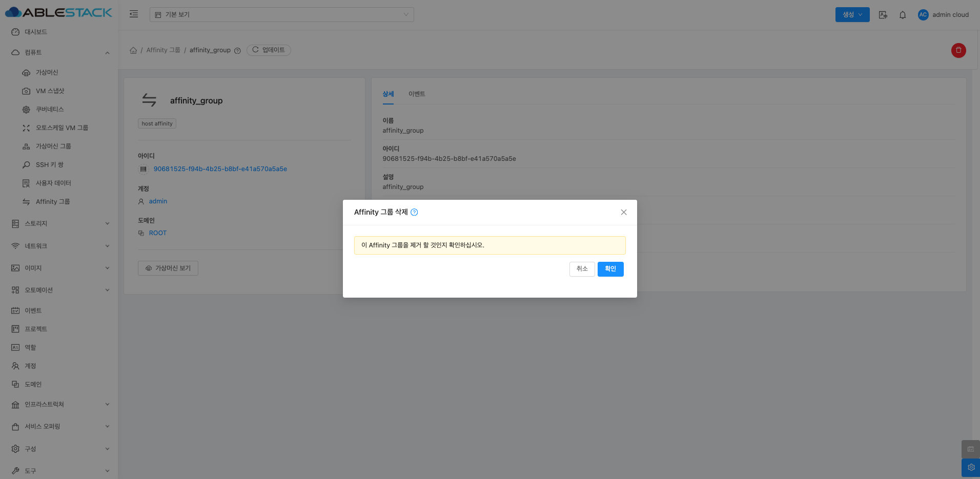Switch to the 이벤트 tab
This screenshot has width=980, height=479.
pos(417,94)
